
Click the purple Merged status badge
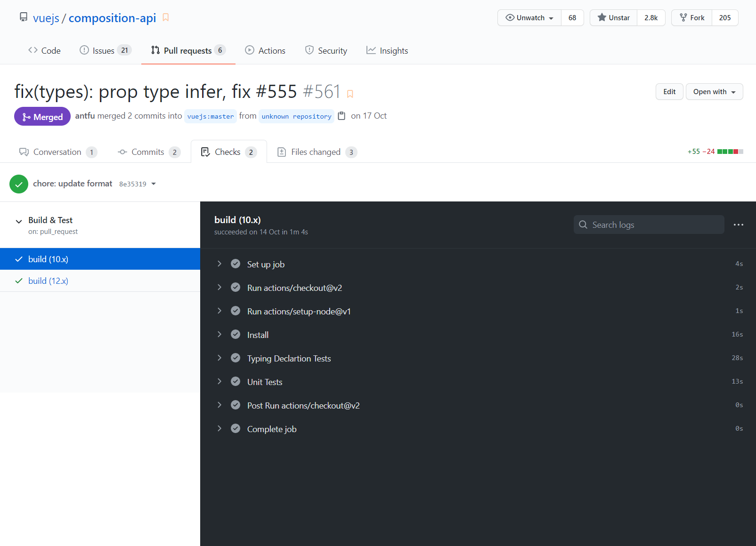(x=42, y=117)
